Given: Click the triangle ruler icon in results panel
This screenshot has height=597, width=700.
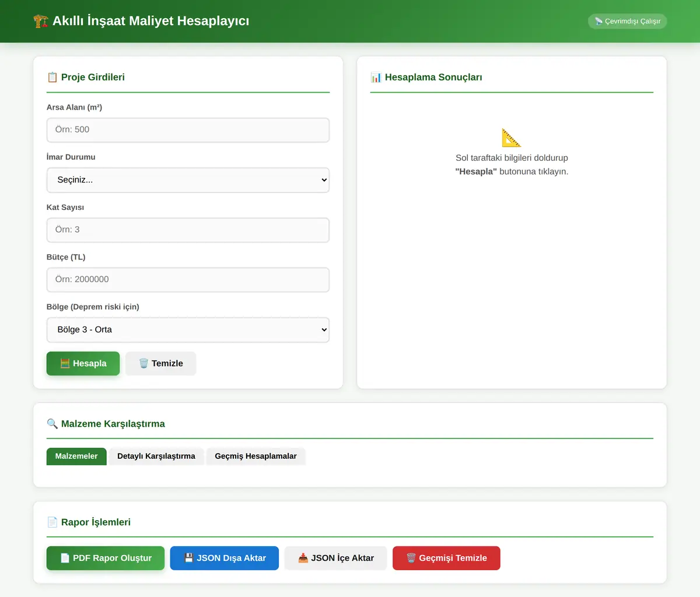Looking at the screenshot, I should tap(512, 138).
